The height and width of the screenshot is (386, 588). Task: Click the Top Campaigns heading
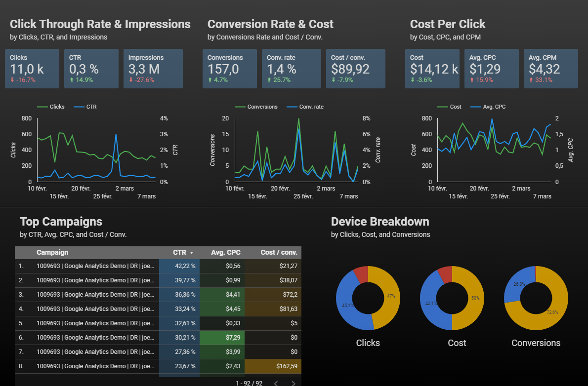tap(61, 222)
